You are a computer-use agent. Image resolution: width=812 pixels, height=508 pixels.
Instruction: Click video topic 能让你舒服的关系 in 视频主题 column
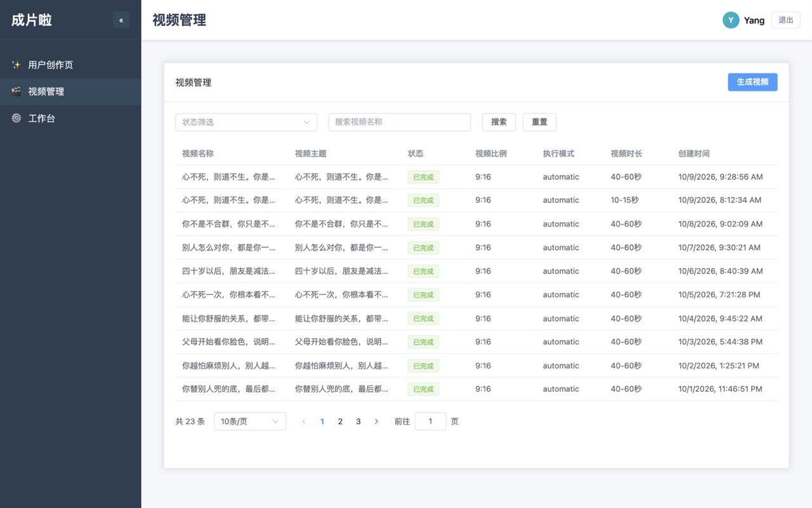pos(342,319)
